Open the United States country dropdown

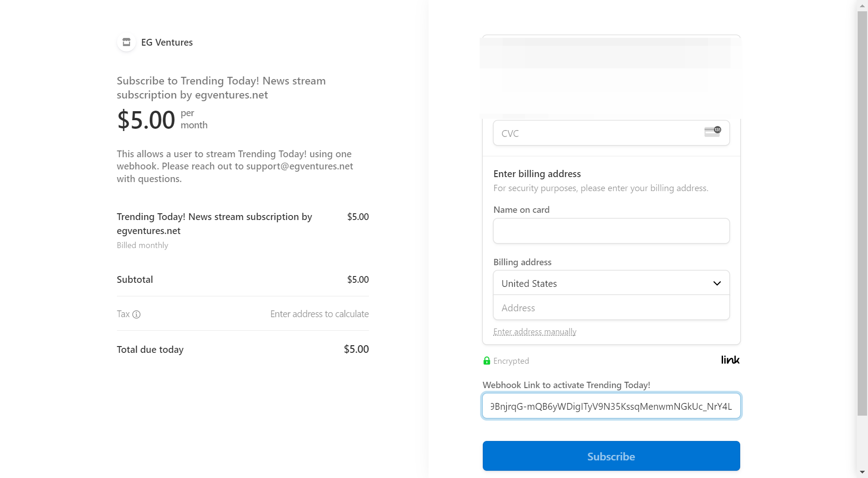[611, 283]
